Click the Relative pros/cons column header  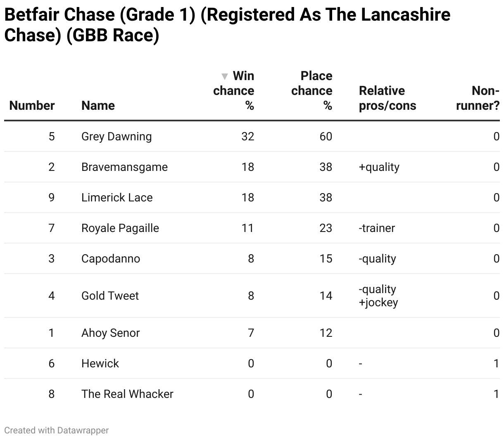pos(388,98)
